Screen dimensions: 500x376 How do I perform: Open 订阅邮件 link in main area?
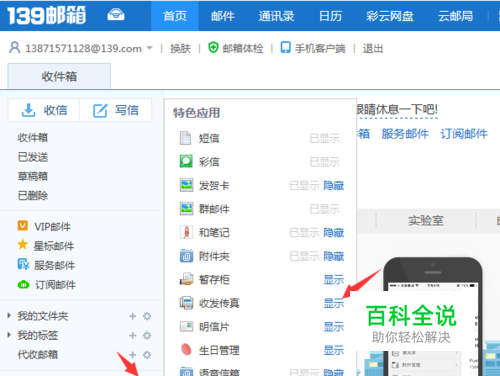pyautogui.click(x=464, y=134)
